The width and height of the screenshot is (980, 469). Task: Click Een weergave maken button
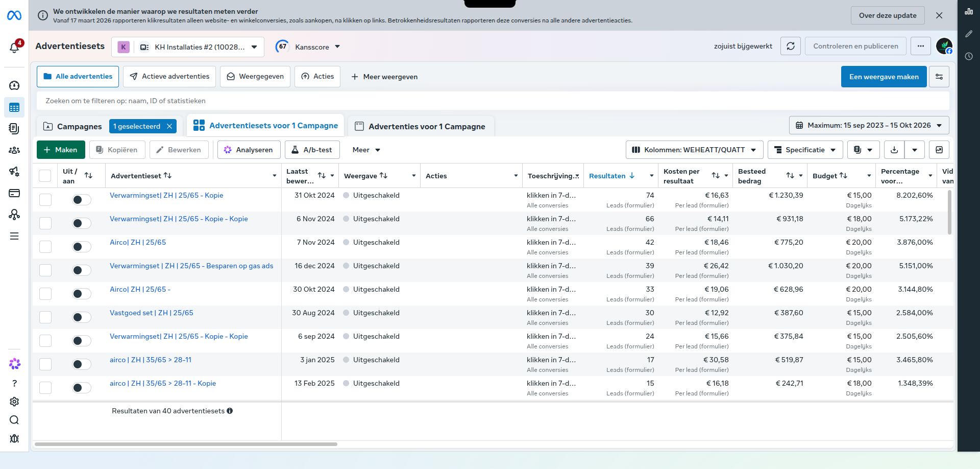pyautogui.click(x=884, y=77)
